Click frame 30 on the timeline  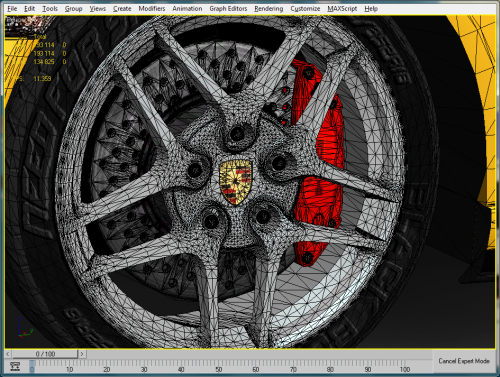(144, 369)
